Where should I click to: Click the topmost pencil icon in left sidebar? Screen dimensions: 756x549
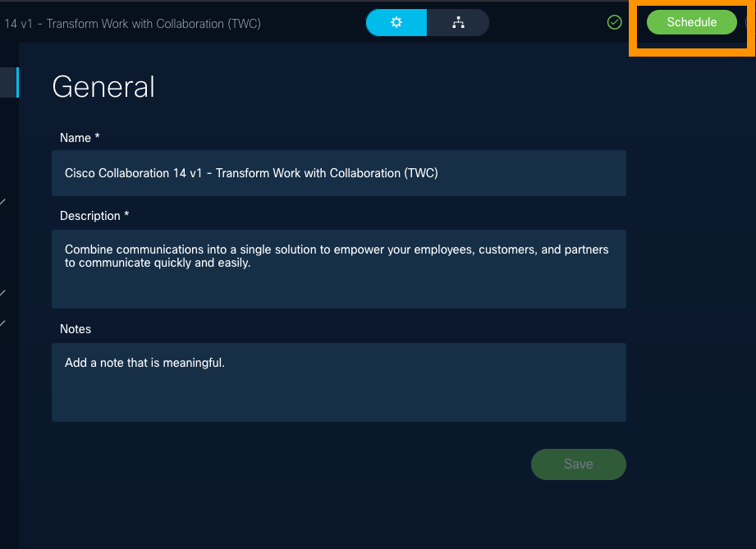(3, 202)
